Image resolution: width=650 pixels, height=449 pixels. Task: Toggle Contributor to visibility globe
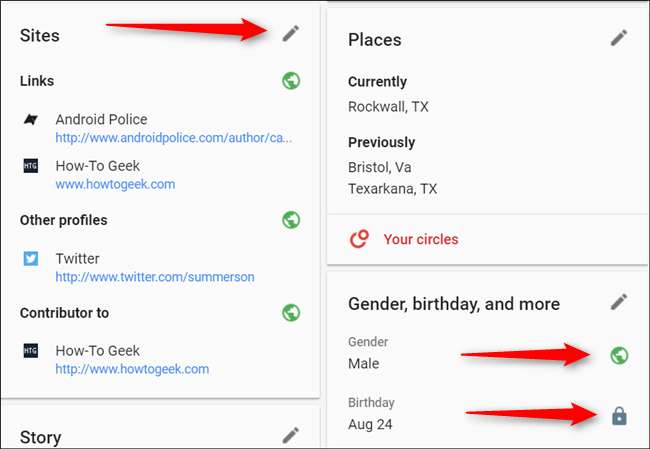click(x=291, y=312)
